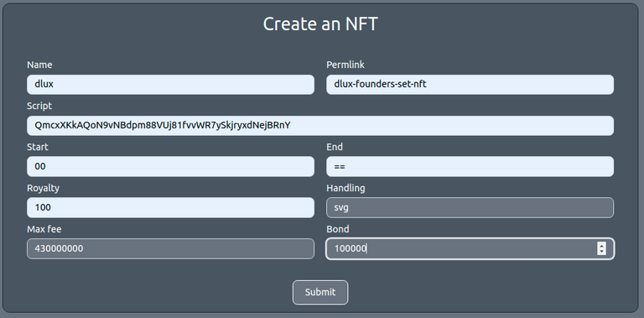
Task: Decrease Bond value with down stepper arrow
Action: [x=602, y=252]
